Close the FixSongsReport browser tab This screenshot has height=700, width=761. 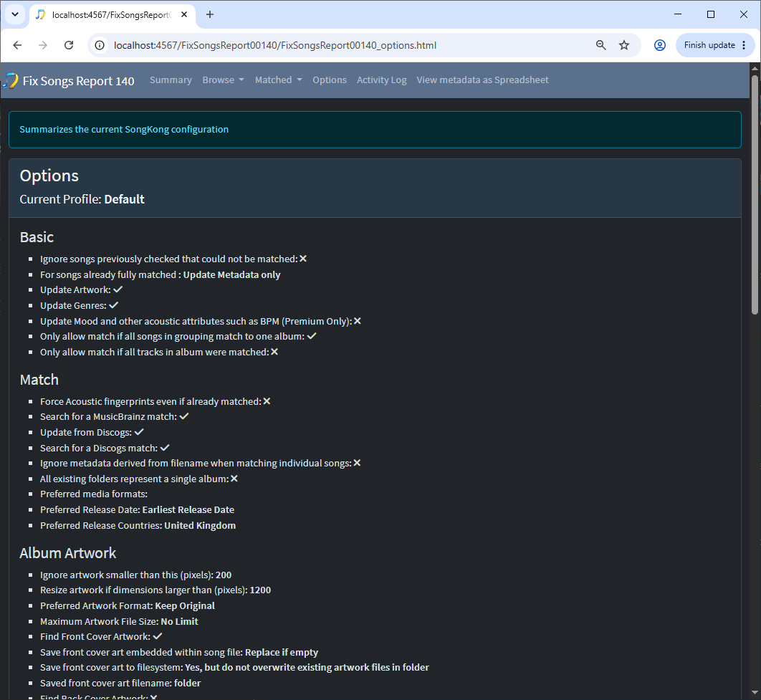click(184, 14)
